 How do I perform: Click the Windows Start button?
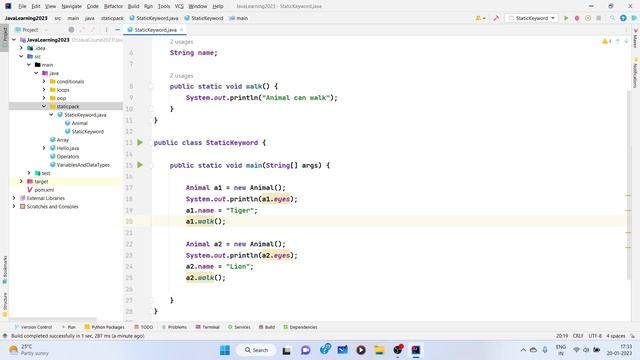(x=225, y=350)
